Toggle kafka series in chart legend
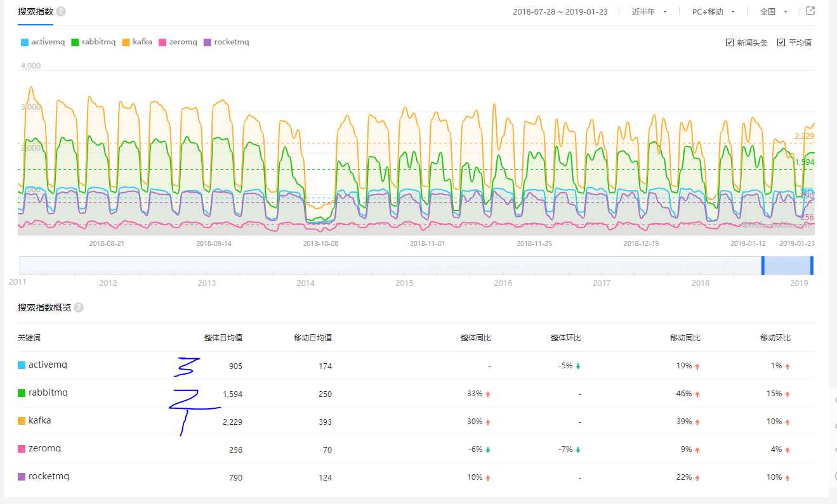 pos(137,42)
